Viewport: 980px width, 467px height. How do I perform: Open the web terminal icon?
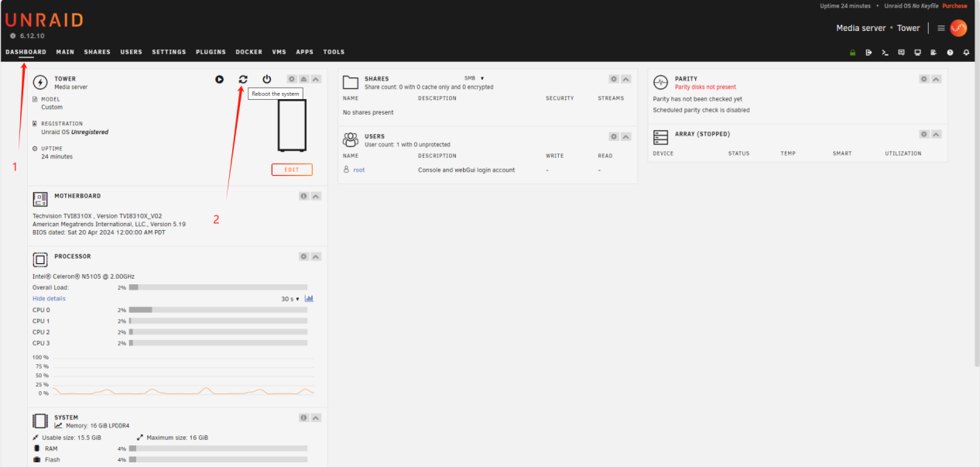[885, 53]
